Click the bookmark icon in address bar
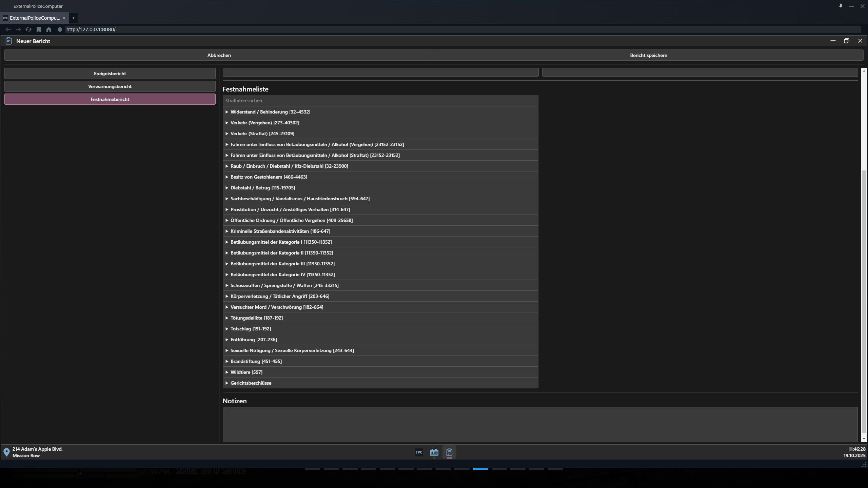This screenshot has width=868, height=488. click(39, 29)
